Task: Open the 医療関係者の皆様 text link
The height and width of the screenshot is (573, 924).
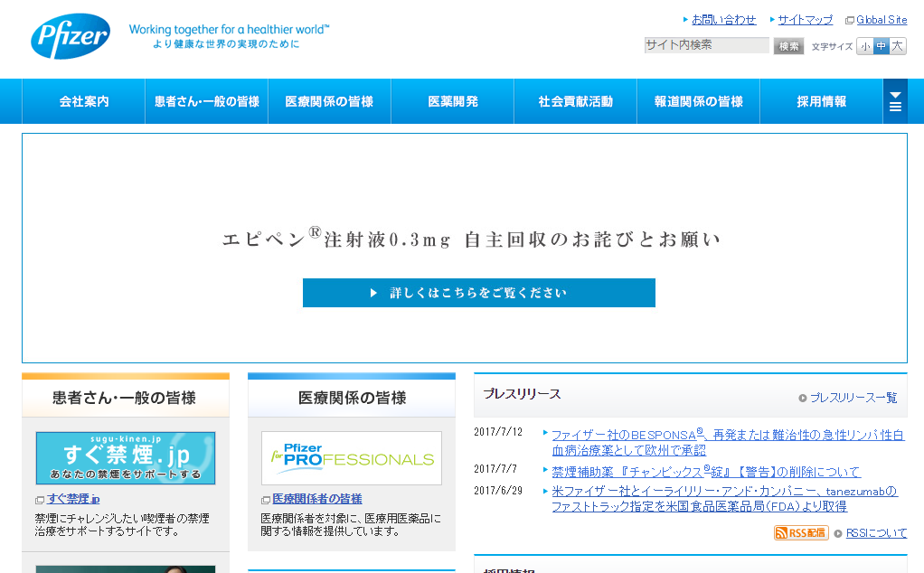Action: pos(317,499)
